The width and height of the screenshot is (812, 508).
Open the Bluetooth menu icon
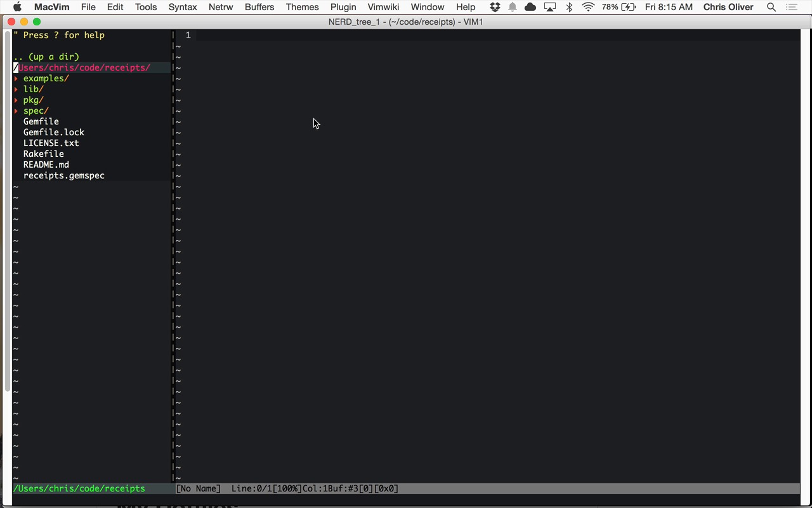[x=569, y=7]
